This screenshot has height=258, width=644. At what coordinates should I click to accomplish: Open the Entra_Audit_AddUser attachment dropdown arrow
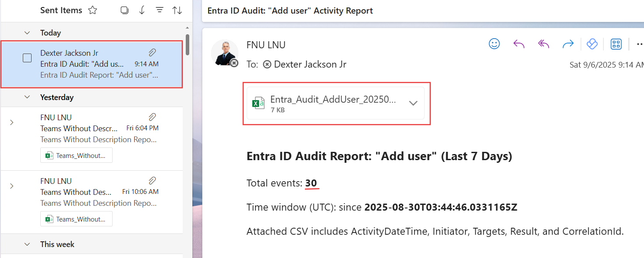413,103
